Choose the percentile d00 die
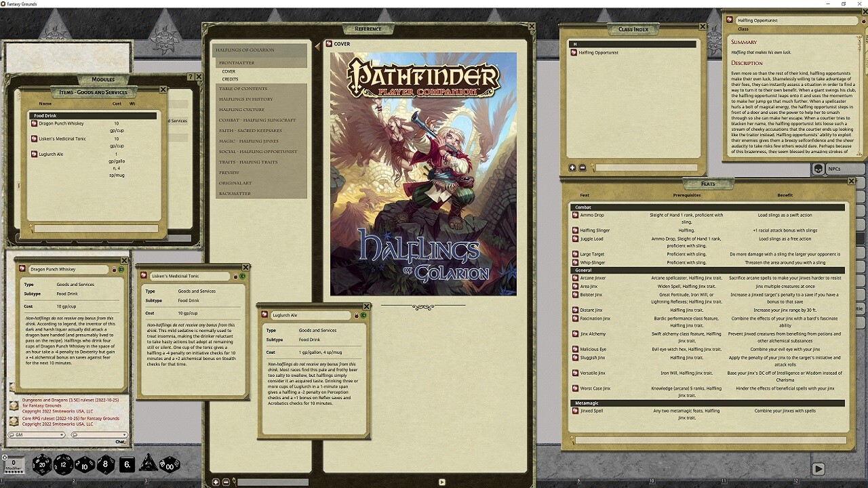 (170, 464)
